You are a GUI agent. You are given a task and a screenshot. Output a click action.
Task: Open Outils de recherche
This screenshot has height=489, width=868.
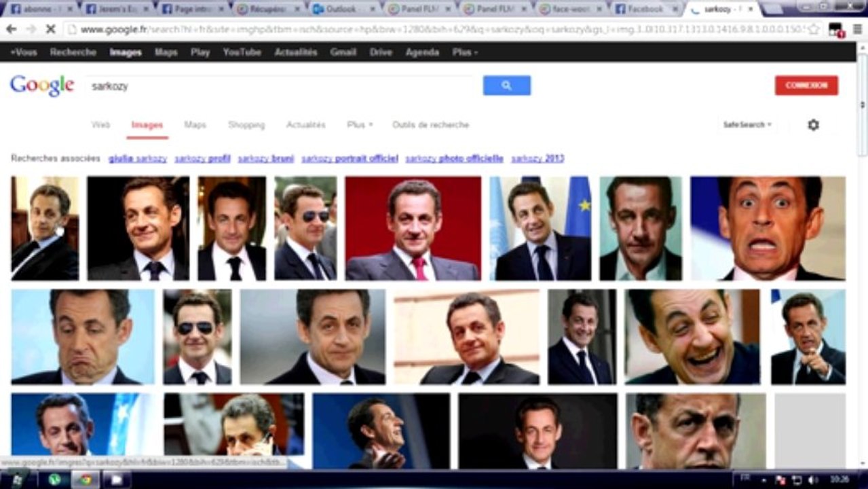(431, 125)
